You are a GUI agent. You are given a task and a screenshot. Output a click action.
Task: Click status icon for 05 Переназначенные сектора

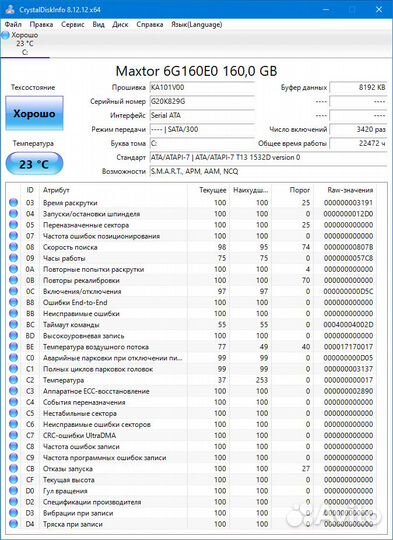click(x=13, y=225)
